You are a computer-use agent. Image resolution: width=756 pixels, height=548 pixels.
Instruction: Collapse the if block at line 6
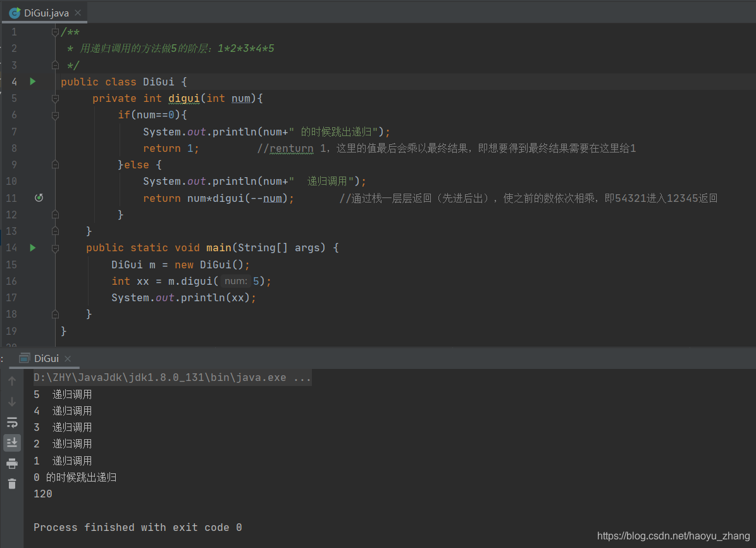(55, 115)
